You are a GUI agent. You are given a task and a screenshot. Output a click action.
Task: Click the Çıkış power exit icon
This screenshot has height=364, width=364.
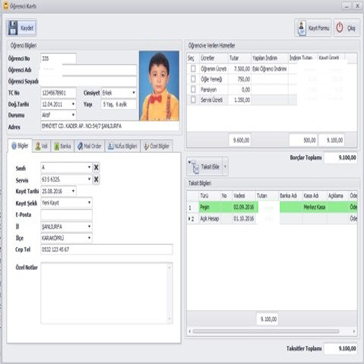339,28
